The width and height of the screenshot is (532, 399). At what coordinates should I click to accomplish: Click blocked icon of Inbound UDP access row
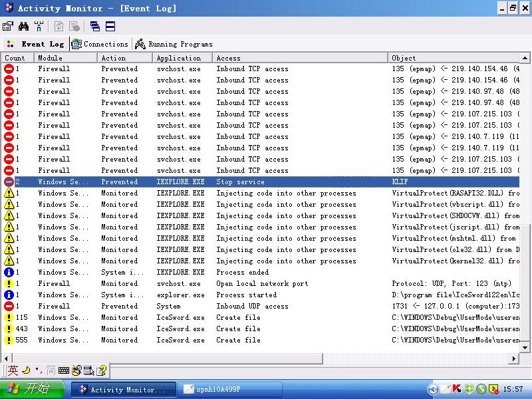pyautogui.click(x=9, y=306)
